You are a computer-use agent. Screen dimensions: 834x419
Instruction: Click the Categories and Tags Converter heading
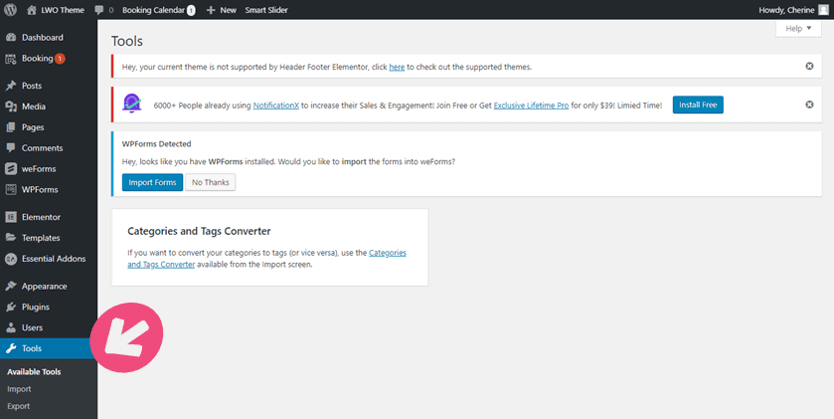199,231
